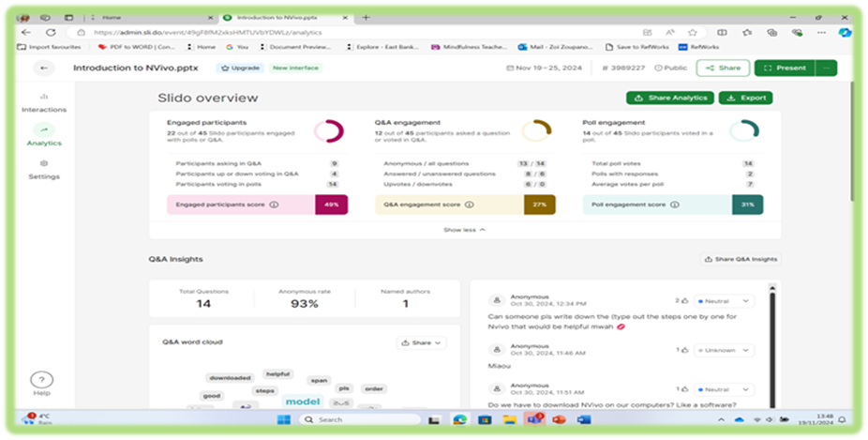The width and height of the screenshot is (868, 440).
Task: Open a new browser tab with the plus icon
Action: coord(366,18)
